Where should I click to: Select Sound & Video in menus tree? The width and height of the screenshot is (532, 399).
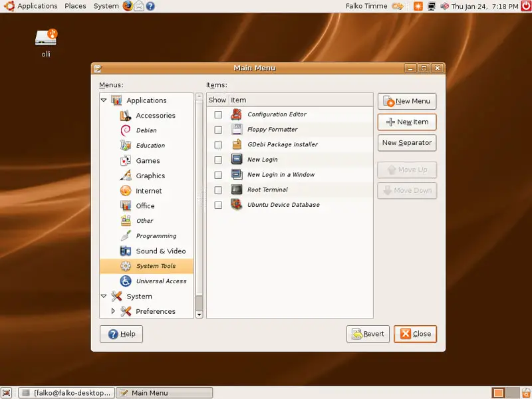coord(160,251)
